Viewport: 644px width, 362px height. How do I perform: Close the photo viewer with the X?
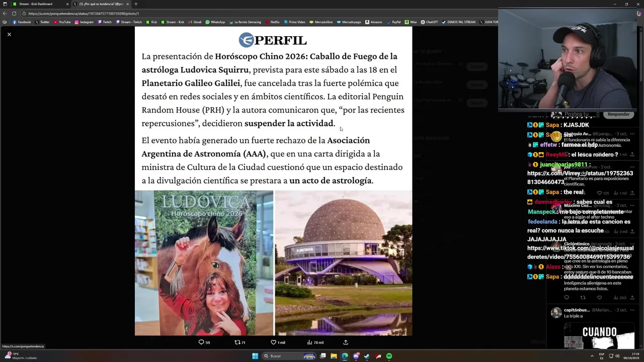(x=9, y=34)
